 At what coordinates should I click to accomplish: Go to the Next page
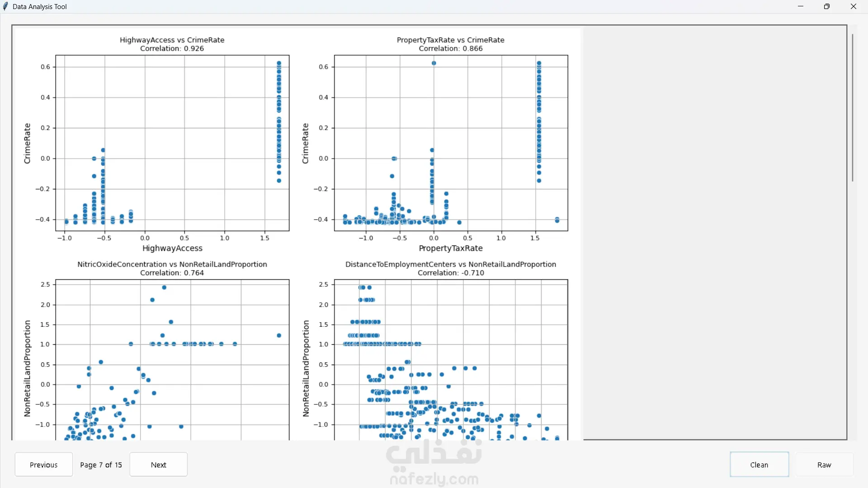point(159,465)
